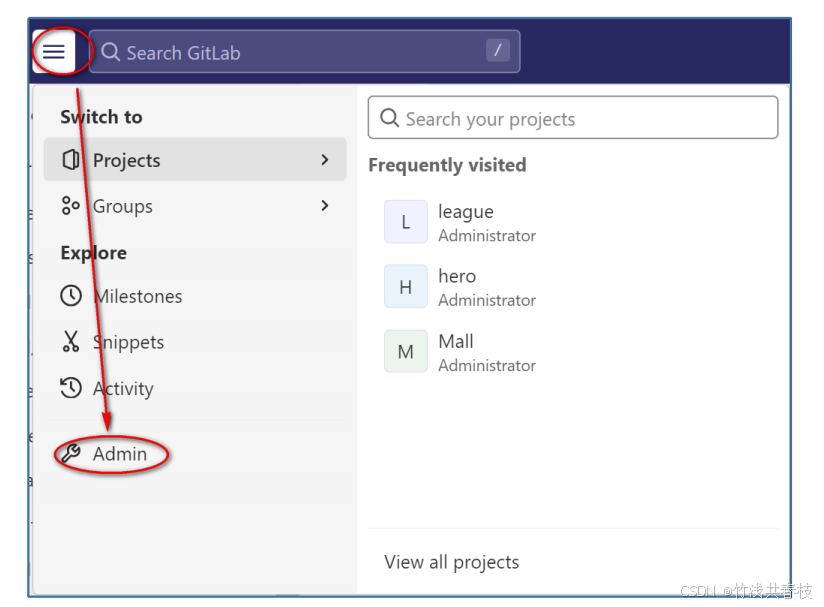Click magnifier icon in Search your projects

(389, 118)
